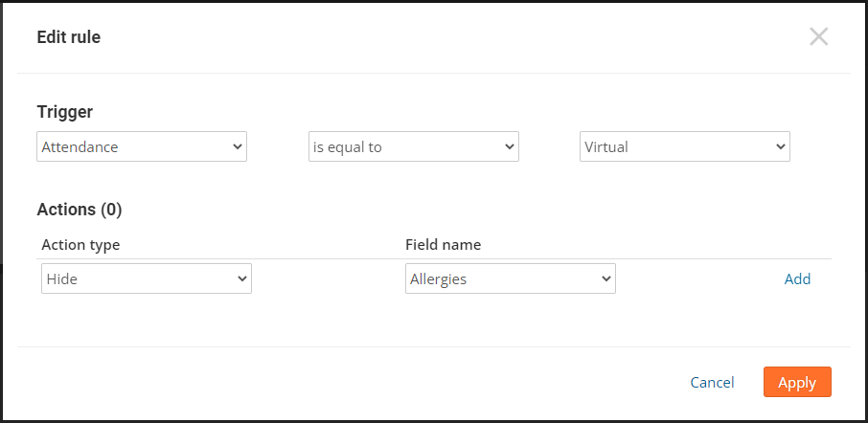The image size is (868, 423).
Task: Click the 'Actions (0)' section heading
Action: pyautogui.click(x=80, y=209)
